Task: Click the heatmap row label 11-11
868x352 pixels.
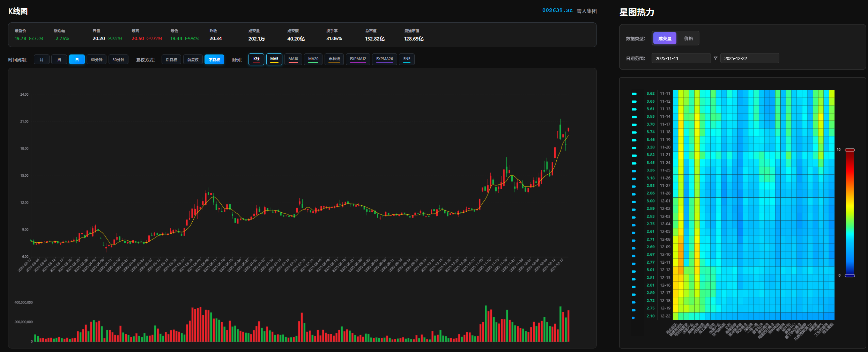Action: 665,94
